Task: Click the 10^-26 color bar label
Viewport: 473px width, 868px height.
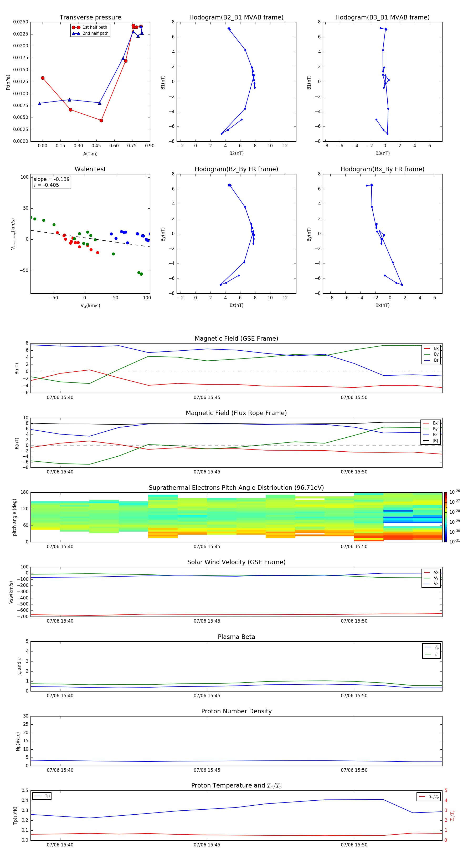Action: 455,492
